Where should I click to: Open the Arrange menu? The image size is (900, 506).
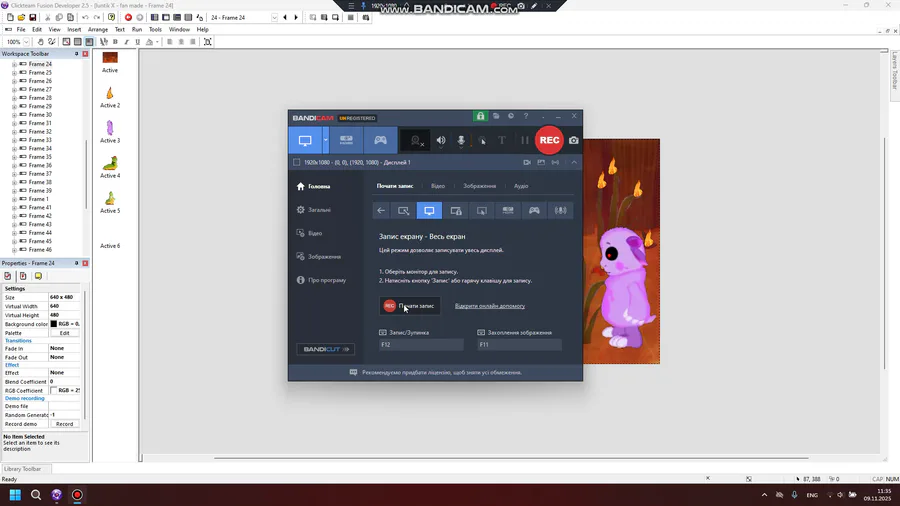98,29
